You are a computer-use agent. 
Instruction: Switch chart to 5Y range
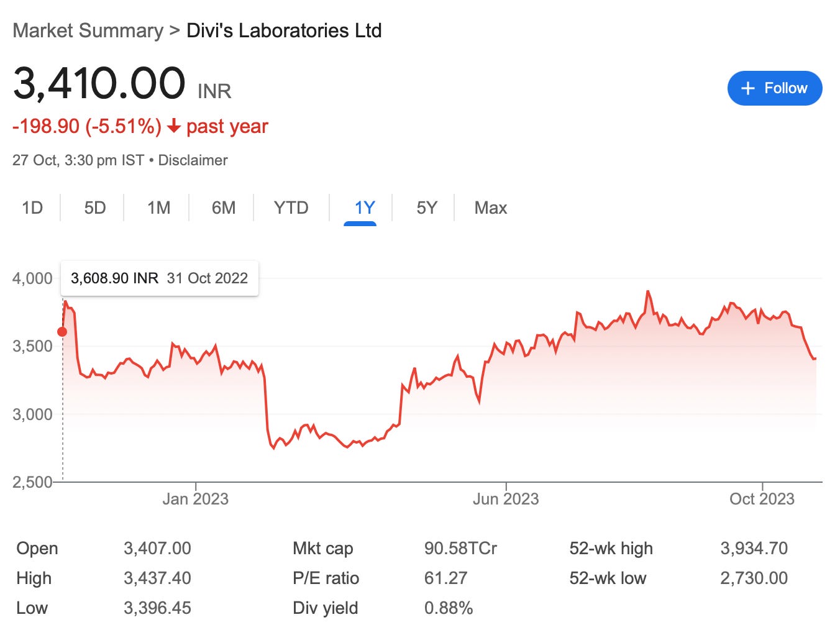(x=427, y=208)
